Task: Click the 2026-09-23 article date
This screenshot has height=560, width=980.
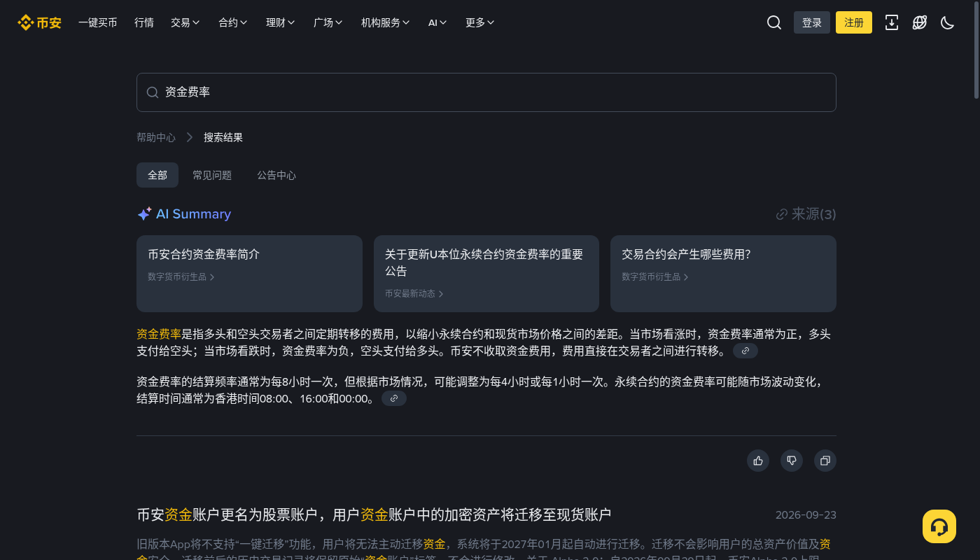Action: [806, 515]
